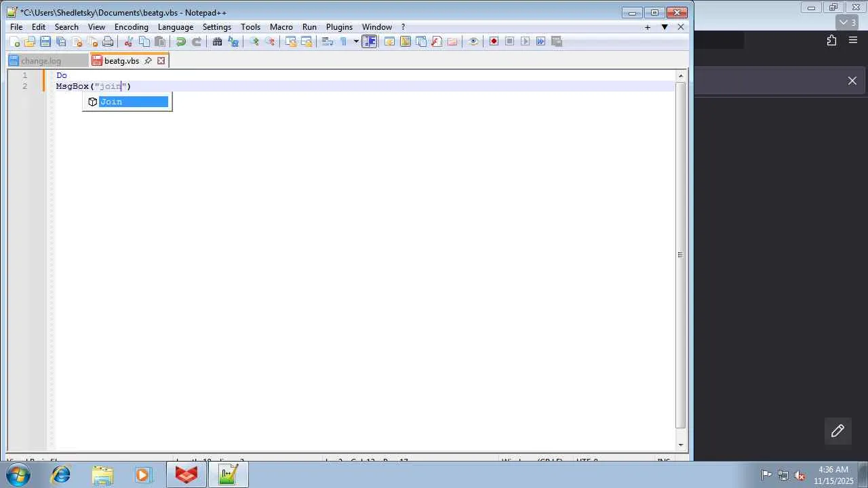868x488 pixels.
Task: Run macro multiple times icon
Action: coord(540,41)
